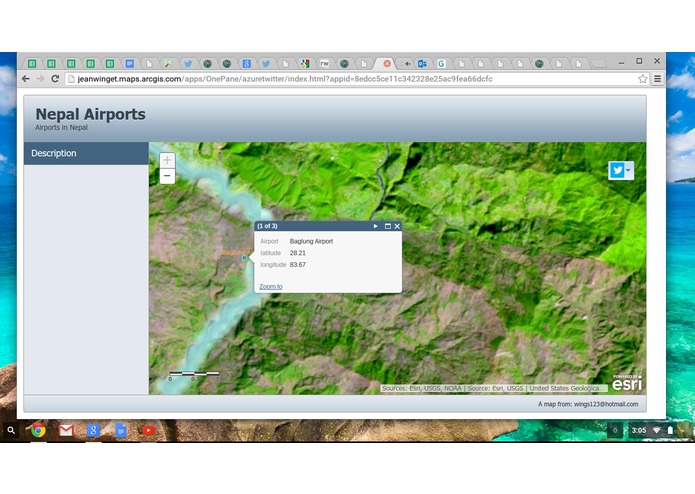The image size is (695, 494).
Task: Click 'Airports in Nepal' subtitle
Action: coord(62,128)
